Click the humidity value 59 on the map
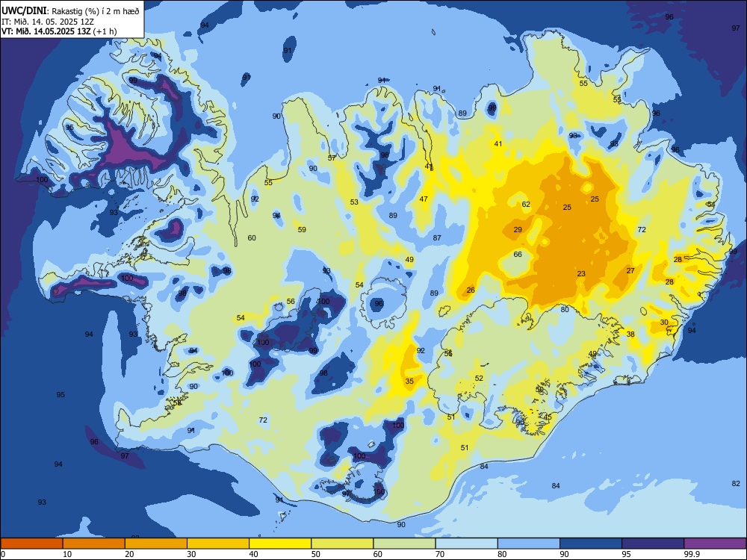Screen dimensions: 747x560 pyautogui.click(x=302, y=229)
